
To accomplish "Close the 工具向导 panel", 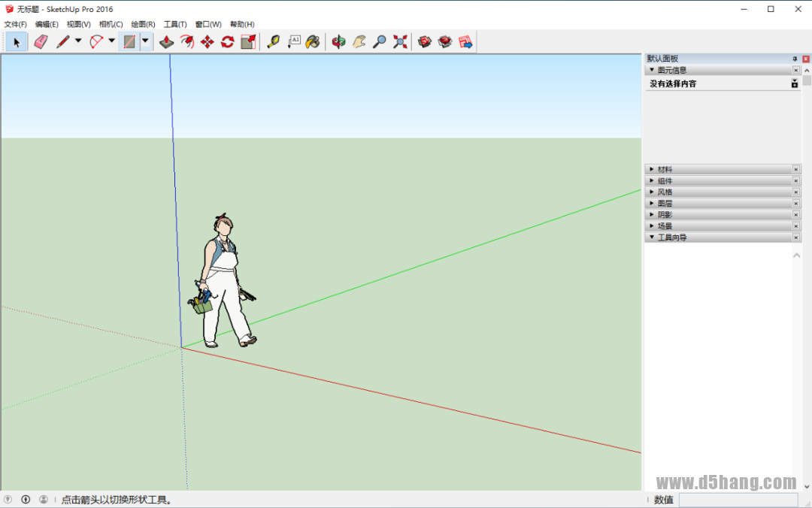I will pyautogui.click(x=796, y=237).
